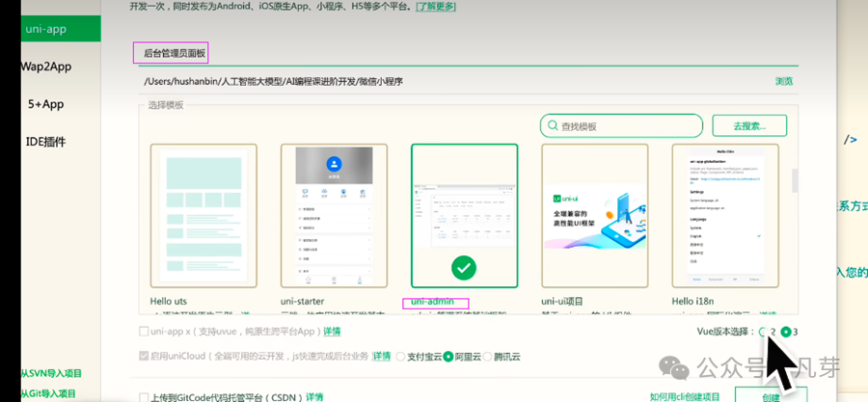
Task: Click the Hello uts template name
Action: tap(168, 302)
